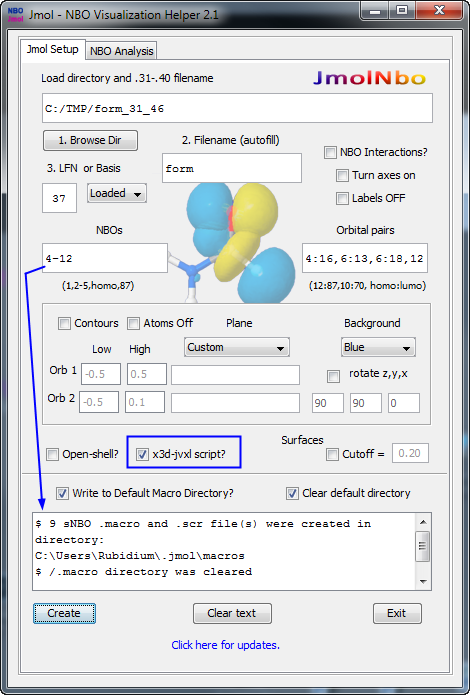Click the Loaded dropdown arrow
Screen dimensions: 470x695
coord(138,195)
